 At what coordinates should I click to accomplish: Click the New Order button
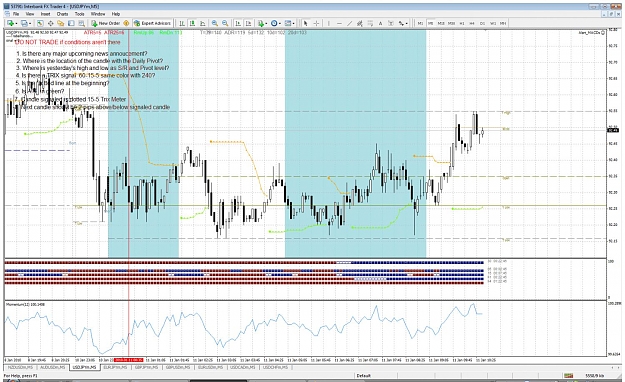click(x=106, y=23)
